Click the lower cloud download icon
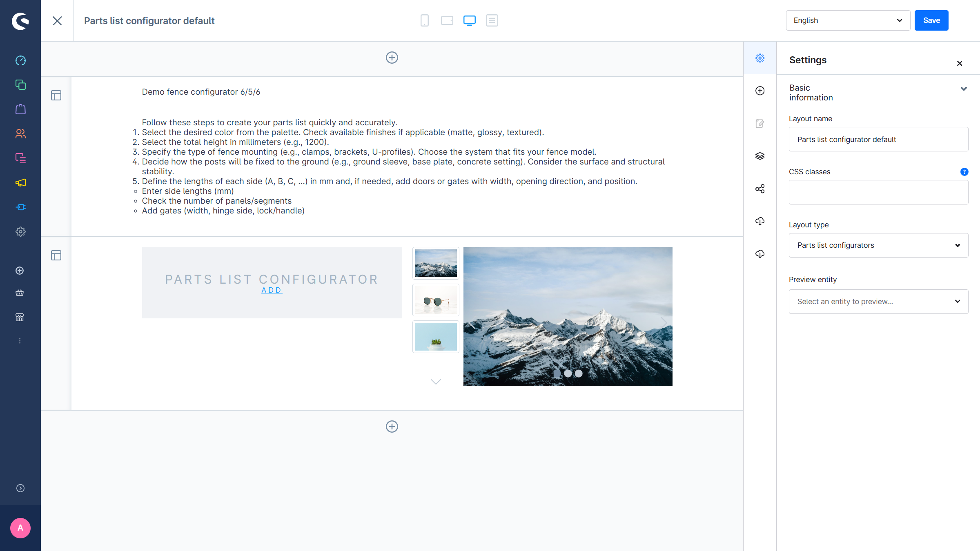This screenshot has height=551, width=980. (x=760, y=254)
